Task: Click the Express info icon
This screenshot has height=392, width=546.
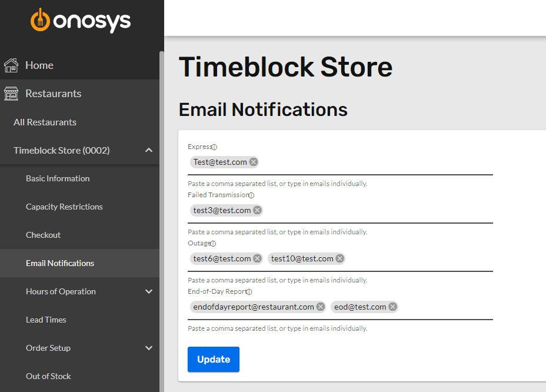Action: [215, 147]
